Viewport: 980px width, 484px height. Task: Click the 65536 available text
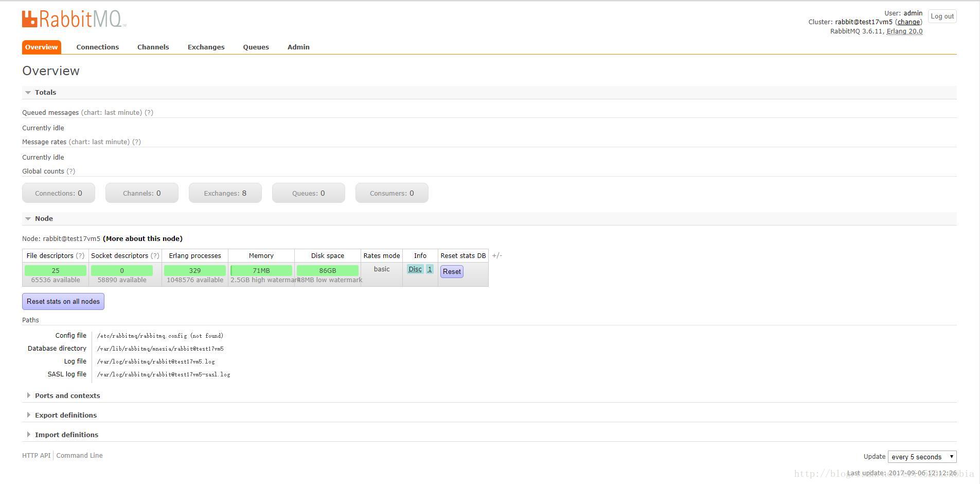56,280
